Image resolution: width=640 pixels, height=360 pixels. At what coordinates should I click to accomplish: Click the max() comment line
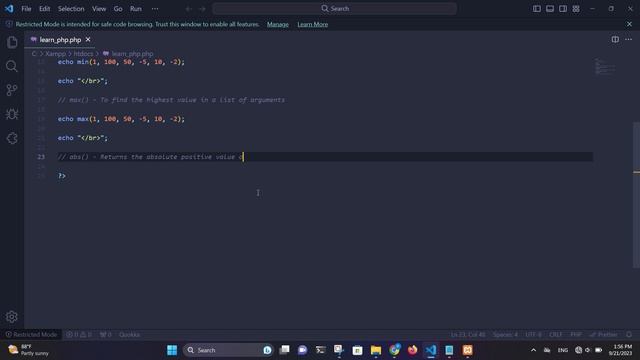click(x=171, y=100)
